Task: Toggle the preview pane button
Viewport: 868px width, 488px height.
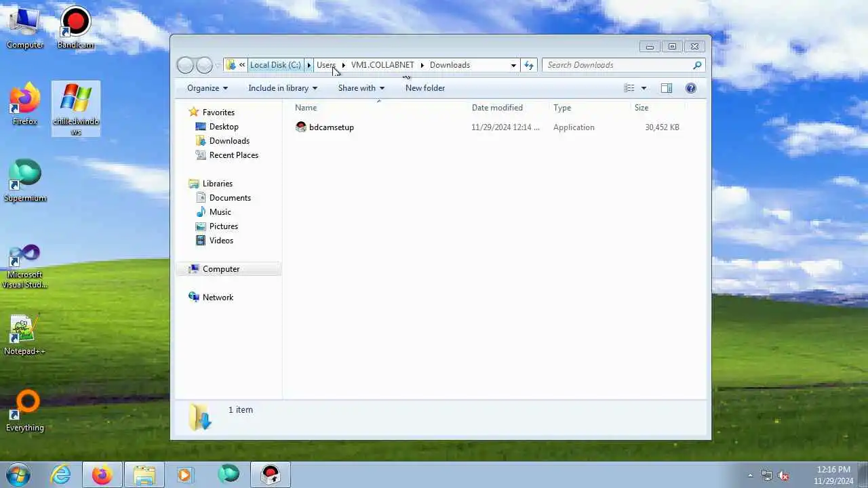Action: point(667,88)
